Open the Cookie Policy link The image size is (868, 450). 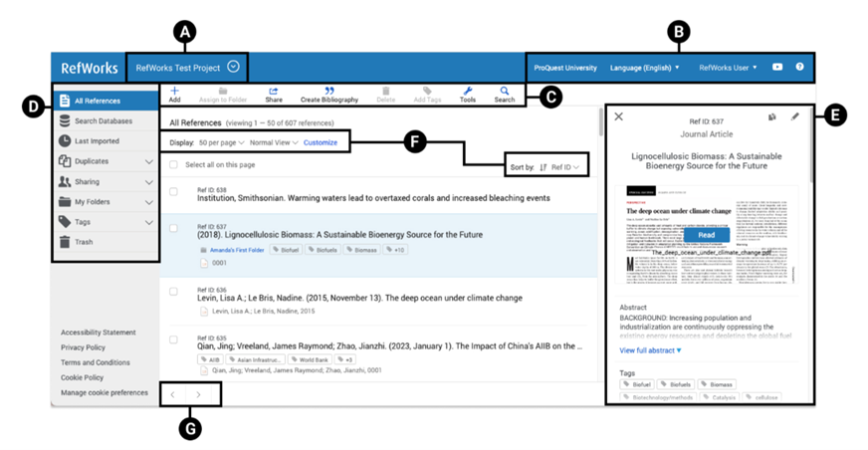tap(82, 377)
